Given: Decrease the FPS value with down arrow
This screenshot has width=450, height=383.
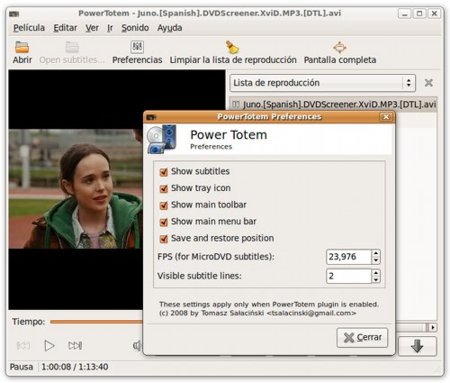Looking at the screenshot, I should click(376, 261).
